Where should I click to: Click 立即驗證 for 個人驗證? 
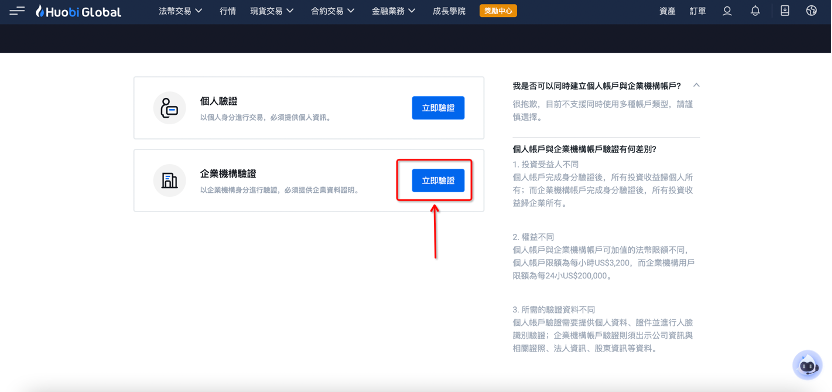pyautogui.click(x=438, y=108)
